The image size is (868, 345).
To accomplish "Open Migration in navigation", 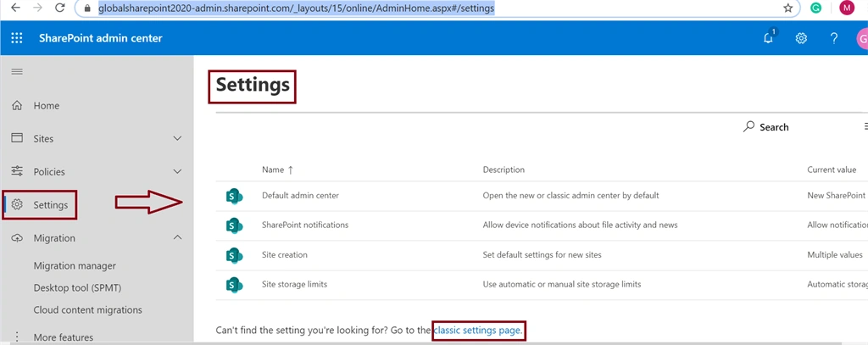I will [54, 238].
